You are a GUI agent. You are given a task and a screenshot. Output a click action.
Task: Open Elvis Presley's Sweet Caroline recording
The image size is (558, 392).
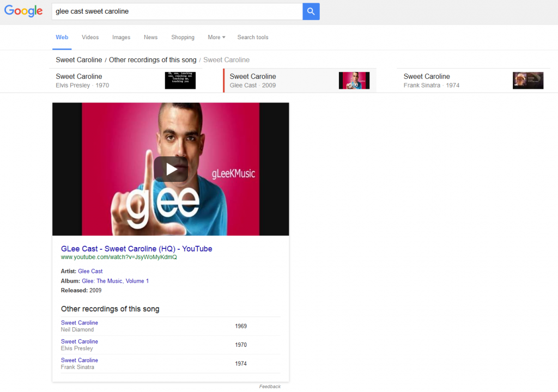(80, 341)
